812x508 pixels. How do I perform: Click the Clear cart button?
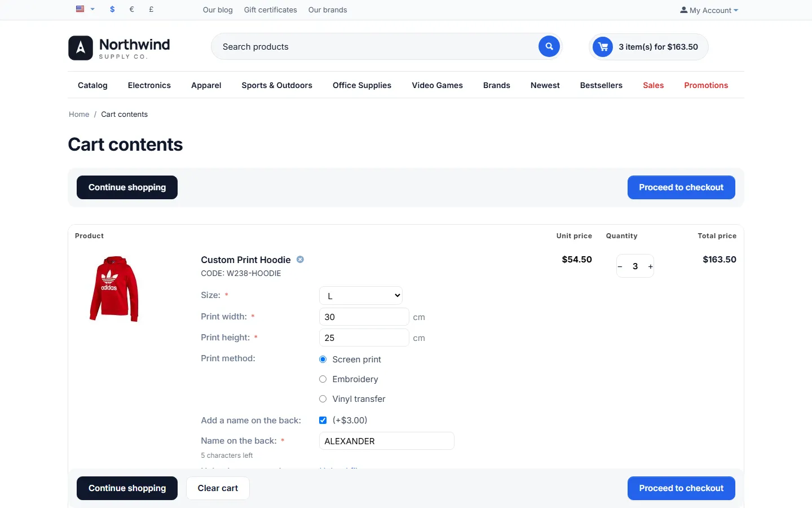[x=218, y=488]
